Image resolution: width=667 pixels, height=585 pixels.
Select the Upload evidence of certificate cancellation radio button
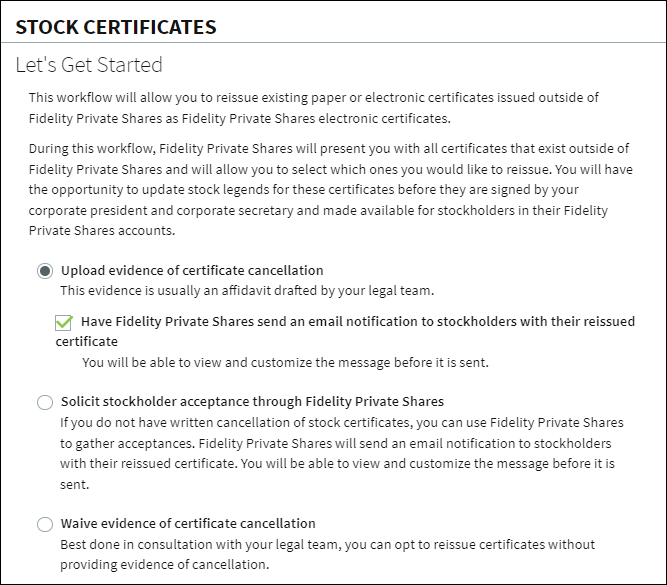pyautogui.click(x=45, y=271)
